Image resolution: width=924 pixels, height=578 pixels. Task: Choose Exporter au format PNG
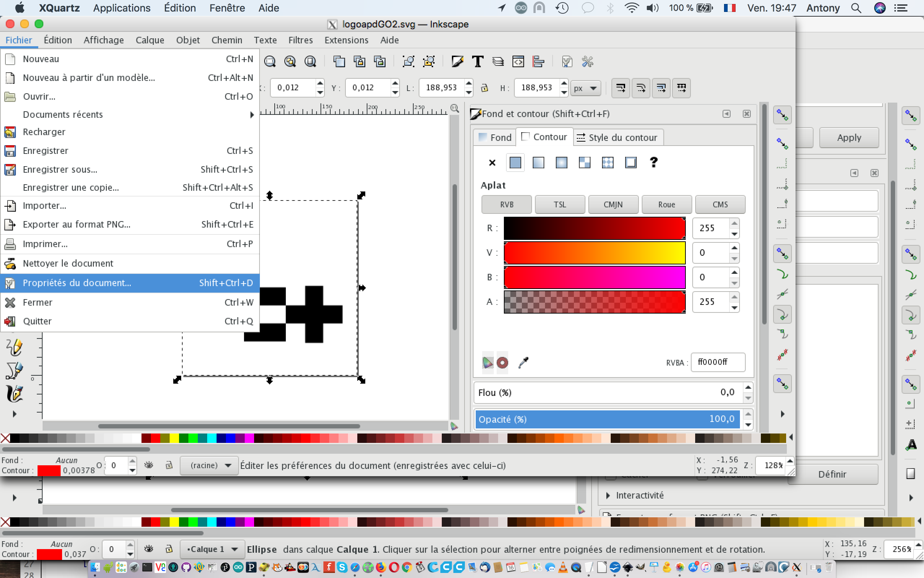coord(130,224)
